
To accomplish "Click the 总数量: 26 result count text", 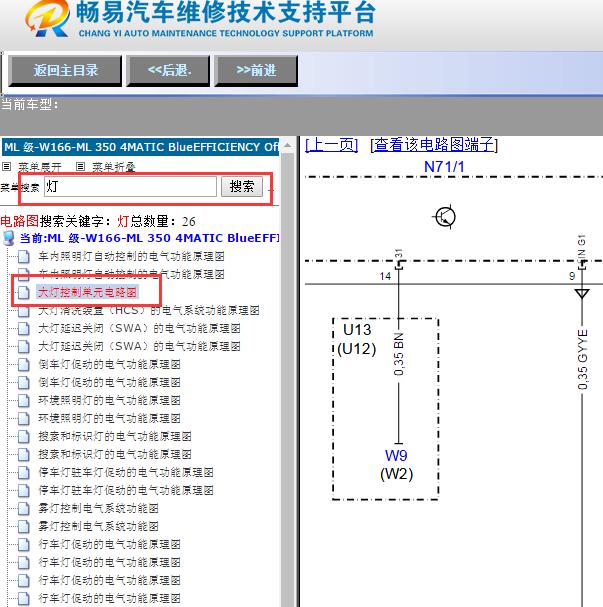I will (163, 221).
